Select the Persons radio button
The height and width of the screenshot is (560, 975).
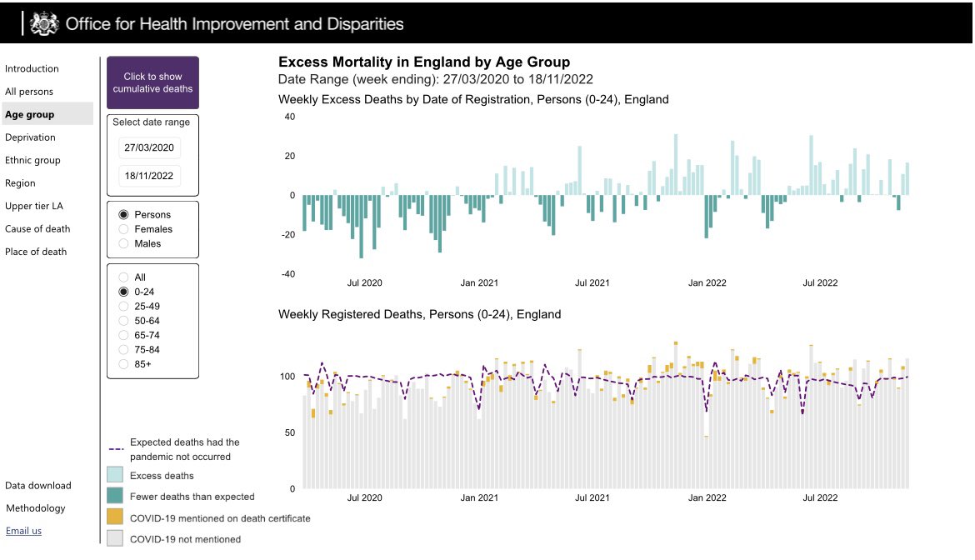[x=123, y=214]
